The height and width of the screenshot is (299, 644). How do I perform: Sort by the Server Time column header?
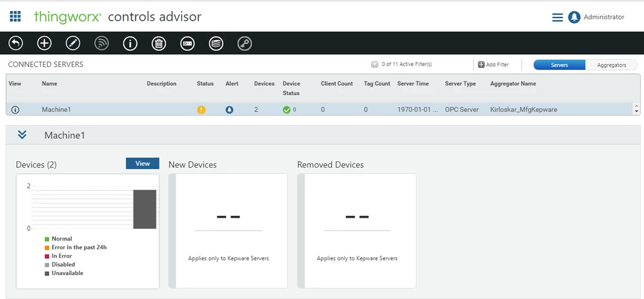pyautogui.click(x=413, y=83)
